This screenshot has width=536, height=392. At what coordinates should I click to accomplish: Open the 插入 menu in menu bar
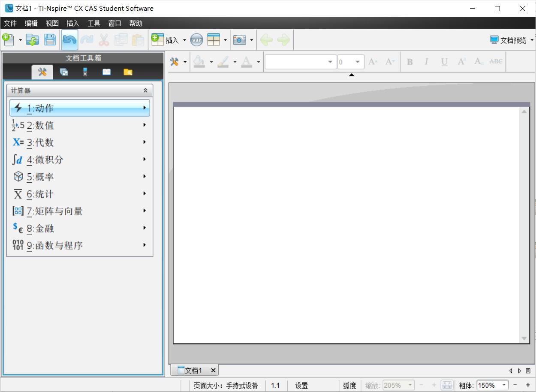pyautogui.click(x=73, y=23)
